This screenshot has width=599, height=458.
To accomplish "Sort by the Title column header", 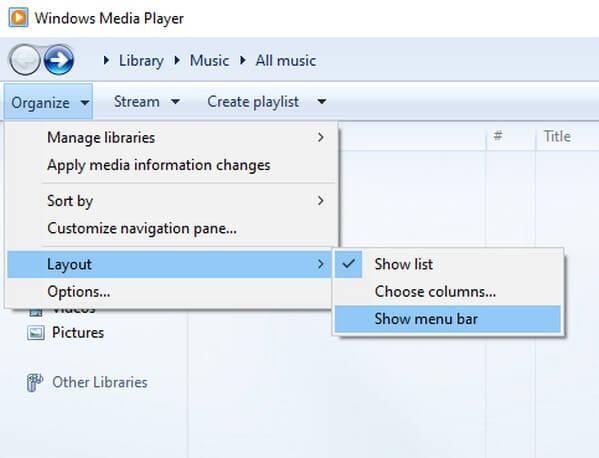I will pyautogui.click(x=557, y=136).
